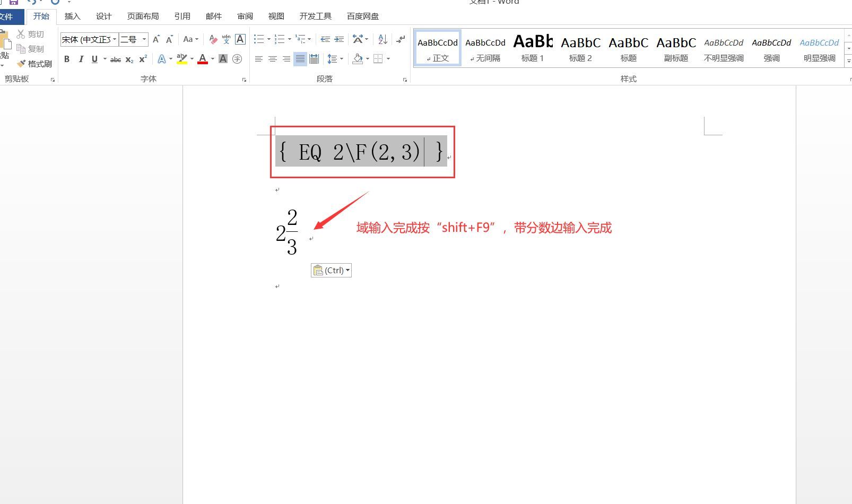Apply the 明显强调 Intense Emphasis style
This screenshot has height=504, width=852.
coord(819,49)
